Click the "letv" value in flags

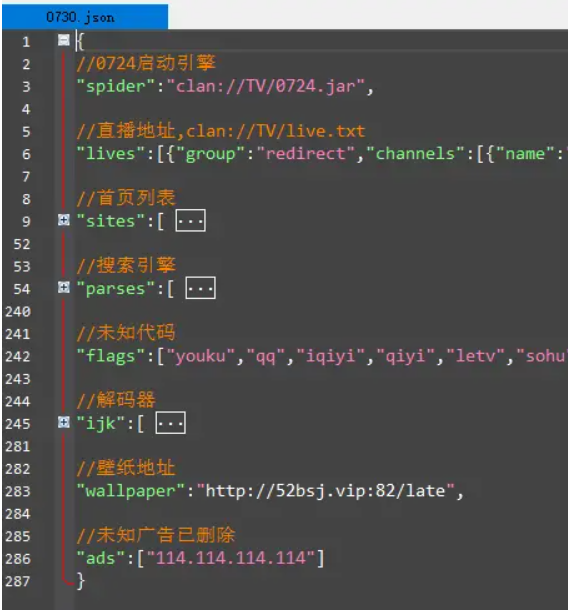point(475,356)
